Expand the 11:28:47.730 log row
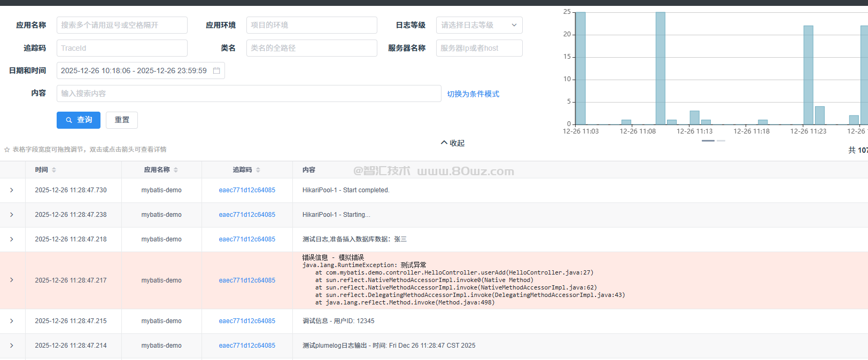868x360 pixels. click(x=12, y=190)
